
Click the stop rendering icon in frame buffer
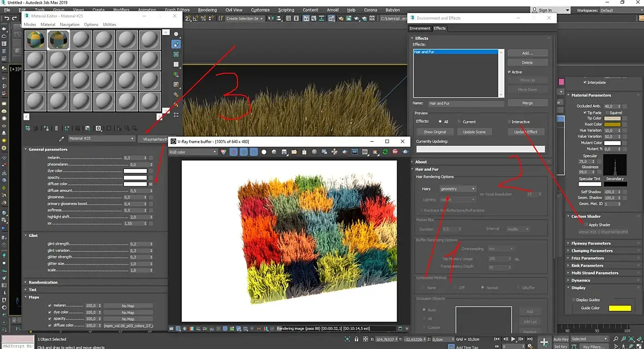pos(395,152)
